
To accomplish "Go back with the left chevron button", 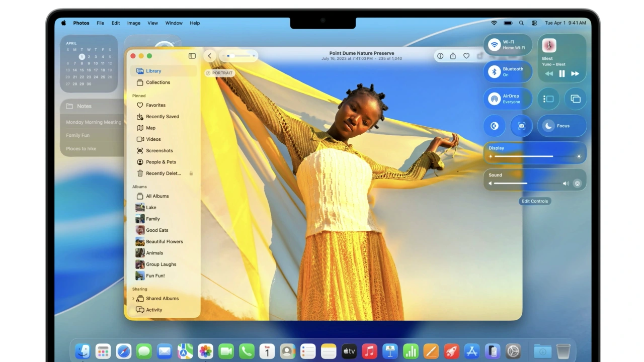I will point(210,56).
